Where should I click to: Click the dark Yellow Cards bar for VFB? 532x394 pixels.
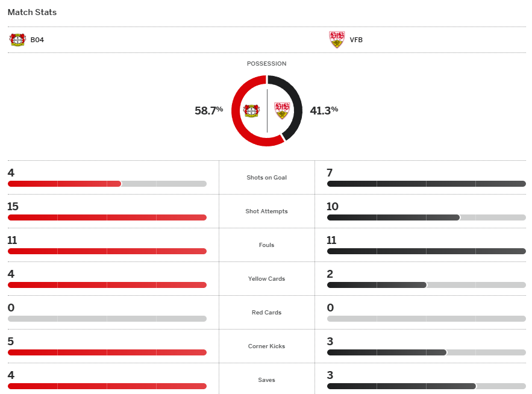pos(377,285)
